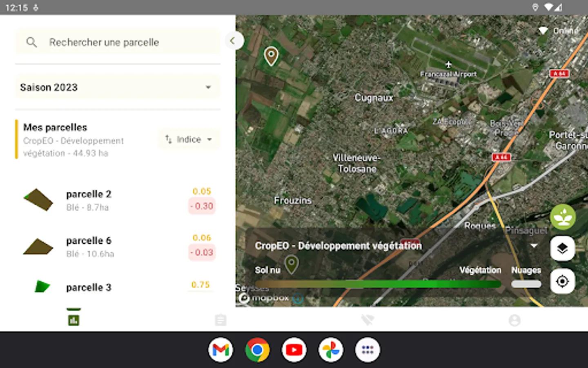Click the 0.75 index value
Image resolution: width=588 pixels, height=368 pixels.
[200, 285]
